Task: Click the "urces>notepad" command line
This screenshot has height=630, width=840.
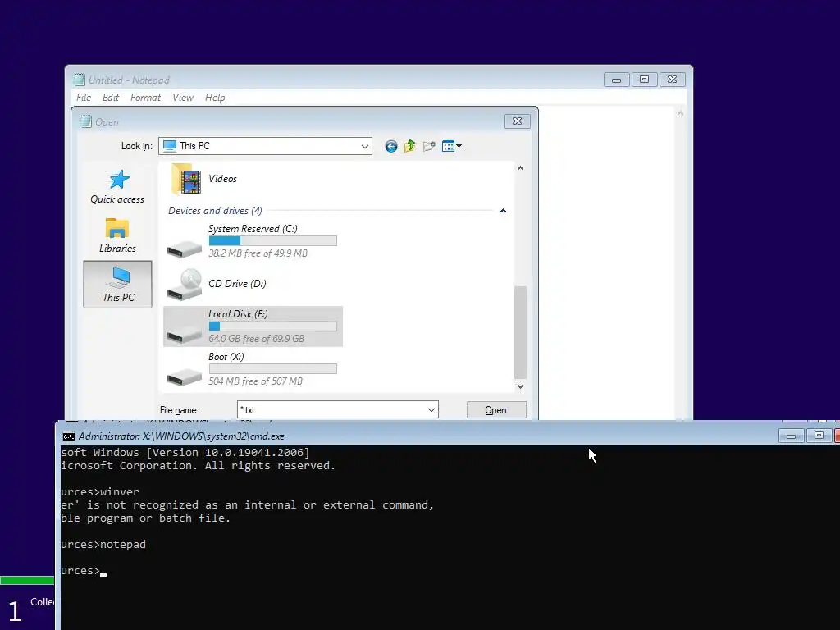Action: tap(103, 545)
